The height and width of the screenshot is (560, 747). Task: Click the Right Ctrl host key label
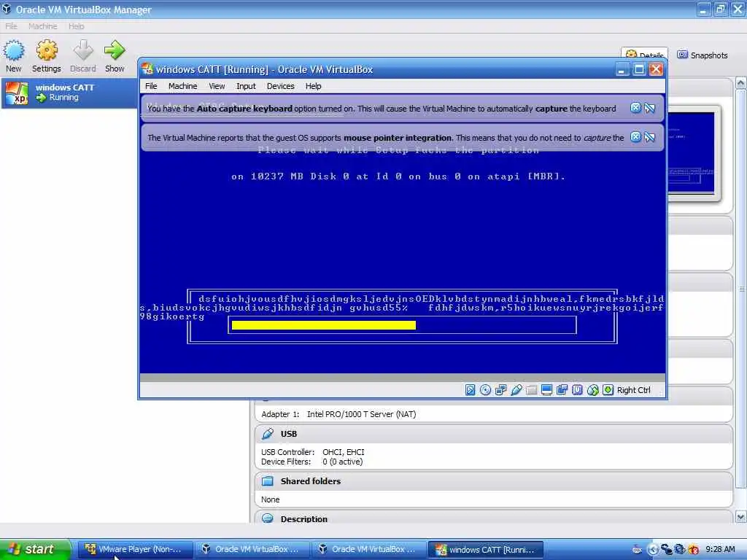coord(634,390)
